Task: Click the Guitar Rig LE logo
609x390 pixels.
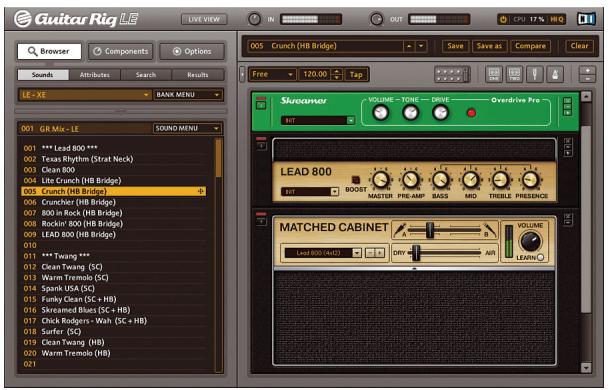Action: 76,19
